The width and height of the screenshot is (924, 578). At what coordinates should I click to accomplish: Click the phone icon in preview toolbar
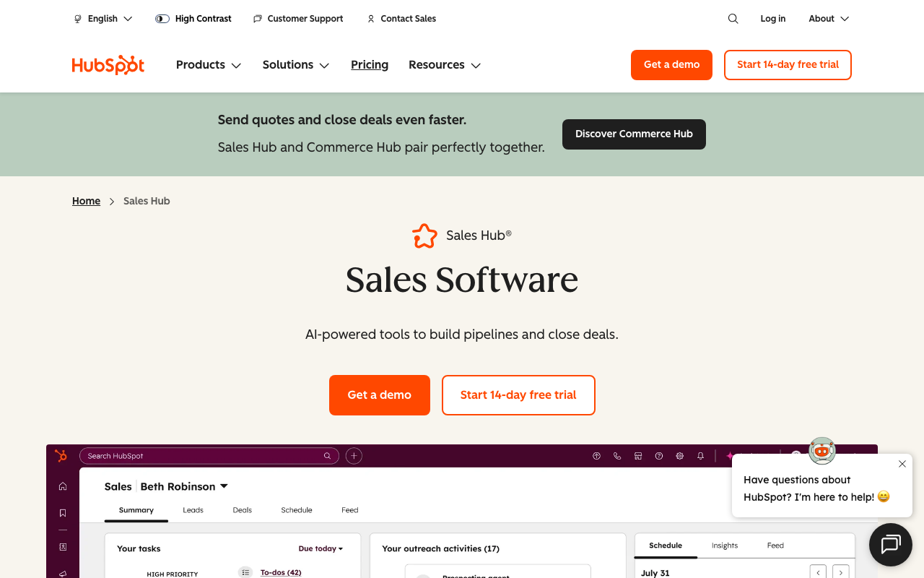pos(617,456)
